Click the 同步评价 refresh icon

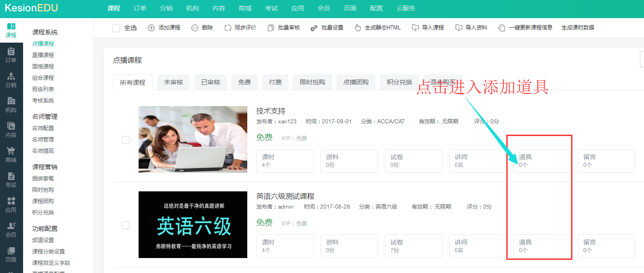point(228,28)
